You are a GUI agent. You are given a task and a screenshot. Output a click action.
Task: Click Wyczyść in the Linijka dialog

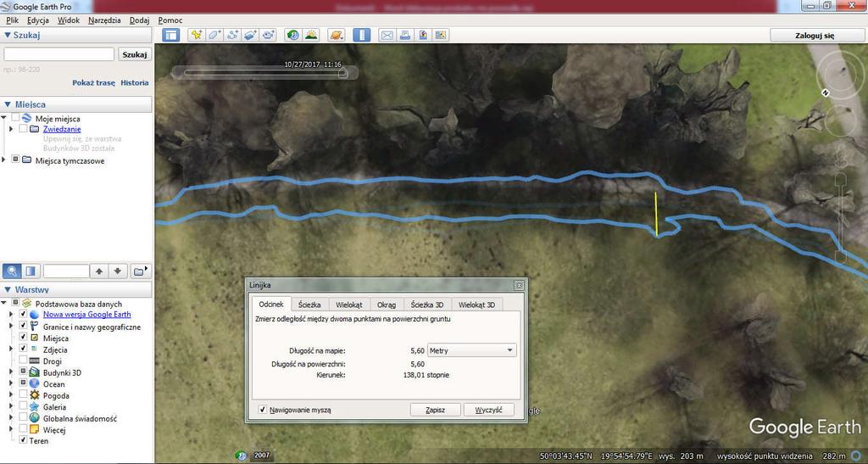click(489, 410)
